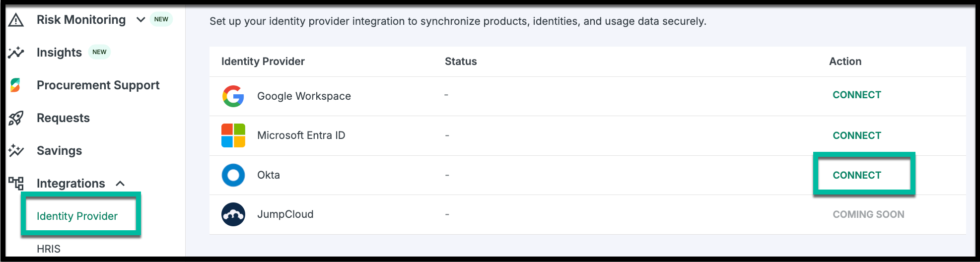Connect the Google Workspace provider
The image size is (980, 262).
[857, 95]
